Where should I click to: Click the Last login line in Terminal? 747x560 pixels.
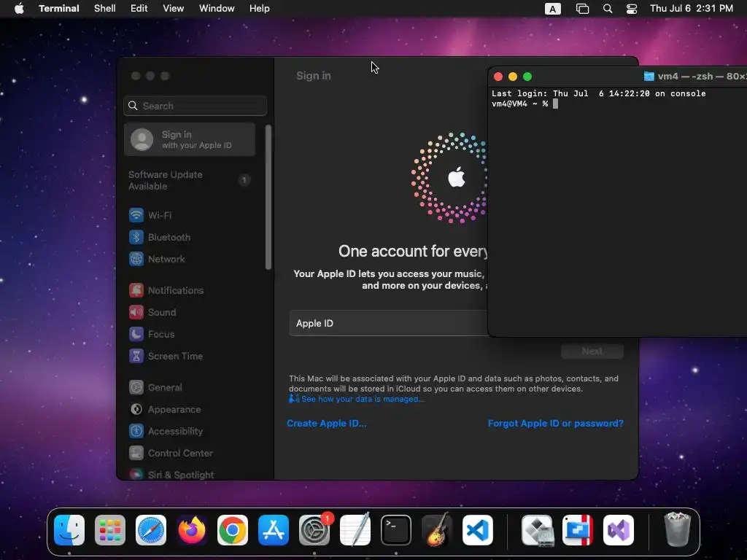pos(599,93)
